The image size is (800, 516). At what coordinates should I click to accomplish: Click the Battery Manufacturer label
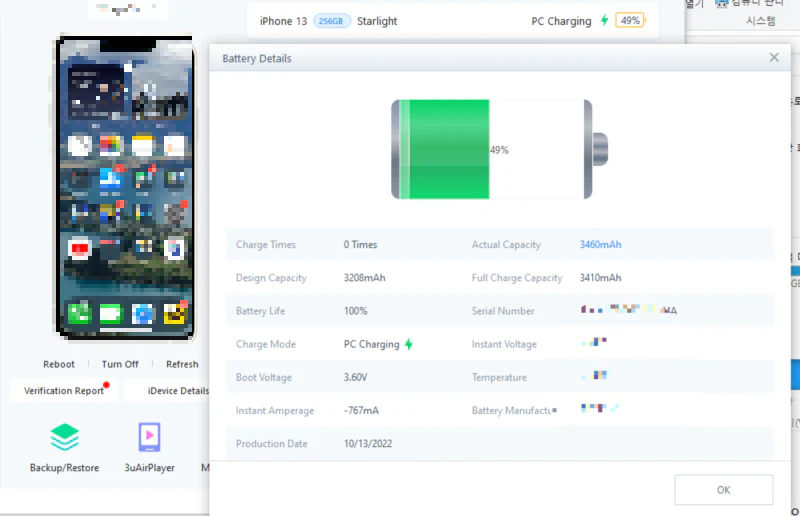pyautogui.click(x=514, y=410)
